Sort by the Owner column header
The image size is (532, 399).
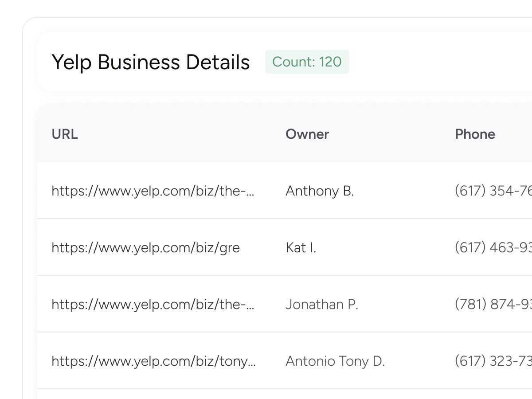[307, 134]
